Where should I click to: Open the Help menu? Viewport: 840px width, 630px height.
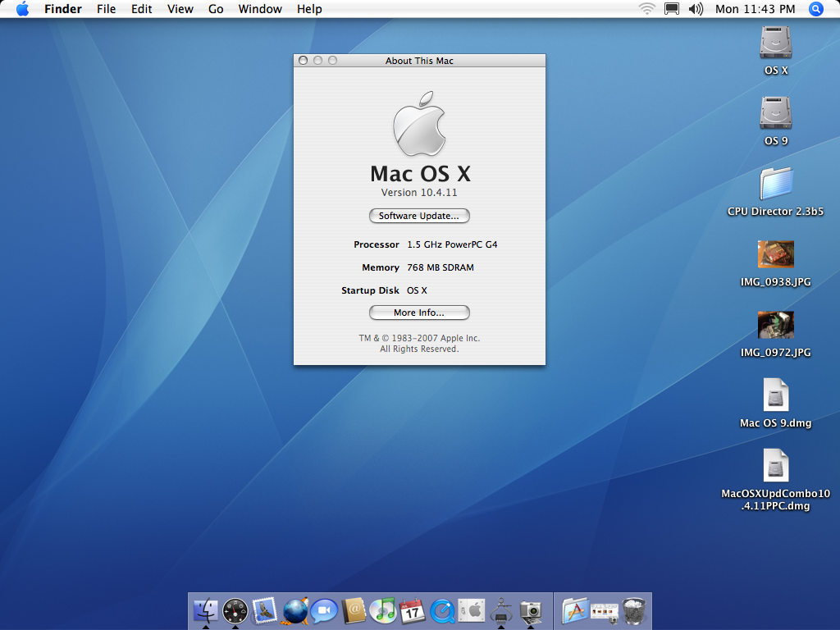309,9
